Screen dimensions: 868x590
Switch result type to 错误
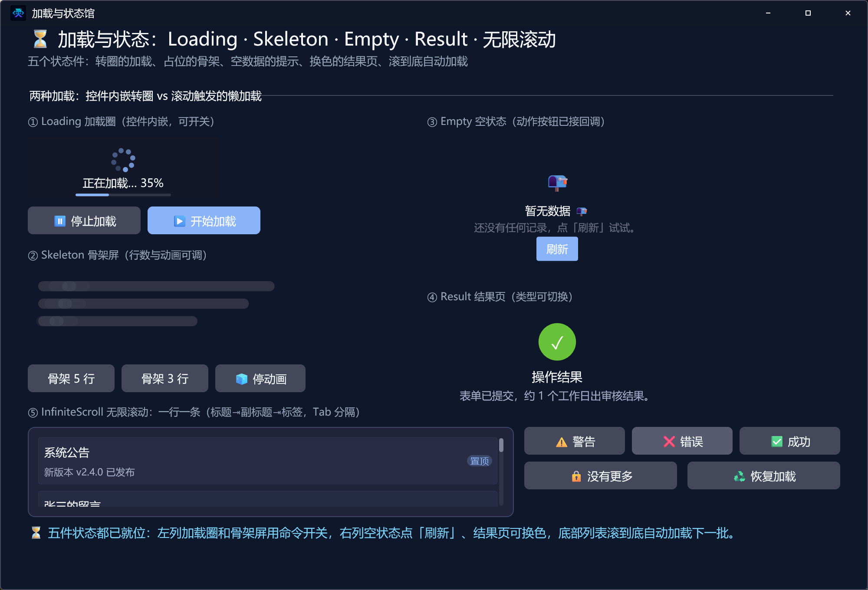click(x=682, y=441)
